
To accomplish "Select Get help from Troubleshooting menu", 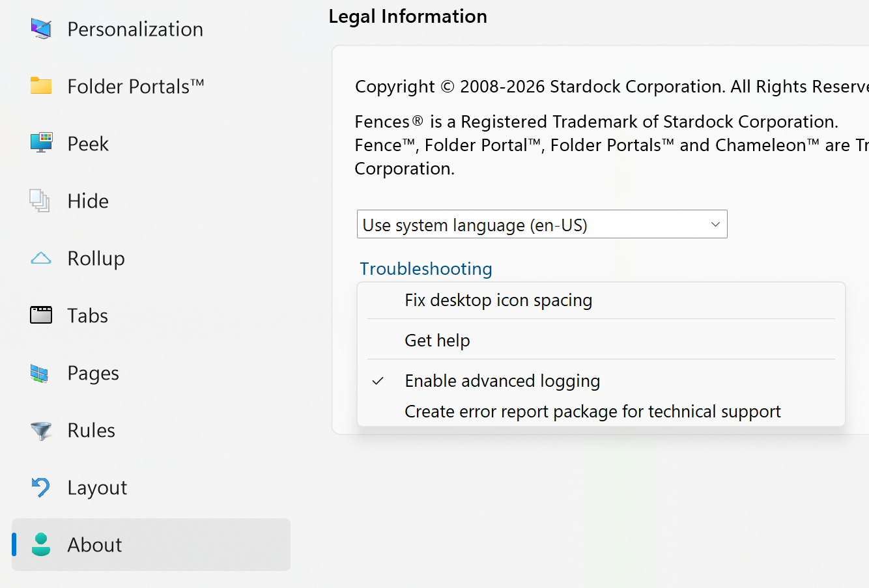I will pyautogui.click(x=436, y=341).
